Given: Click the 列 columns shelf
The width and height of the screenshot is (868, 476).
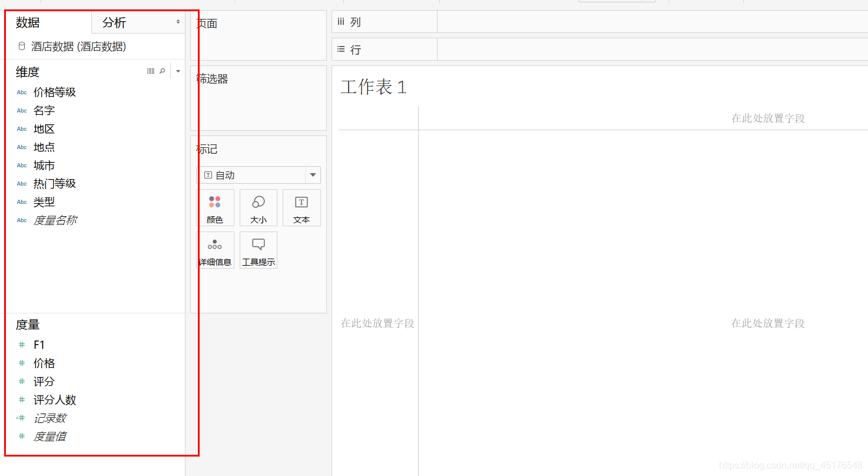Looking at the screenshot, I should pos(599,22).
